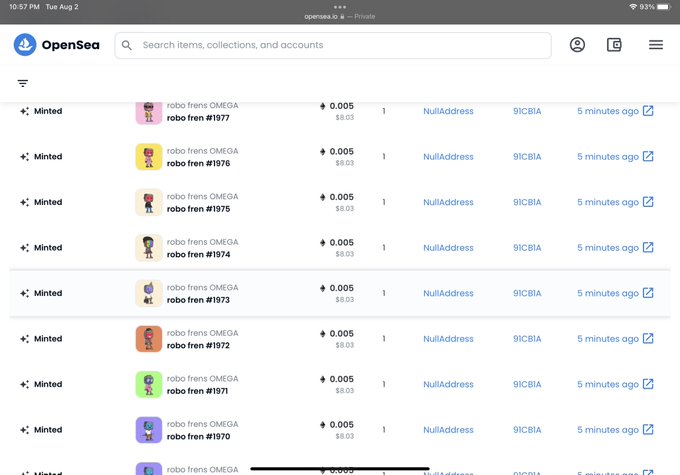
Task: Tap the battery indicator in status bar
Action: pyautogui.click(x=664, y=7)
